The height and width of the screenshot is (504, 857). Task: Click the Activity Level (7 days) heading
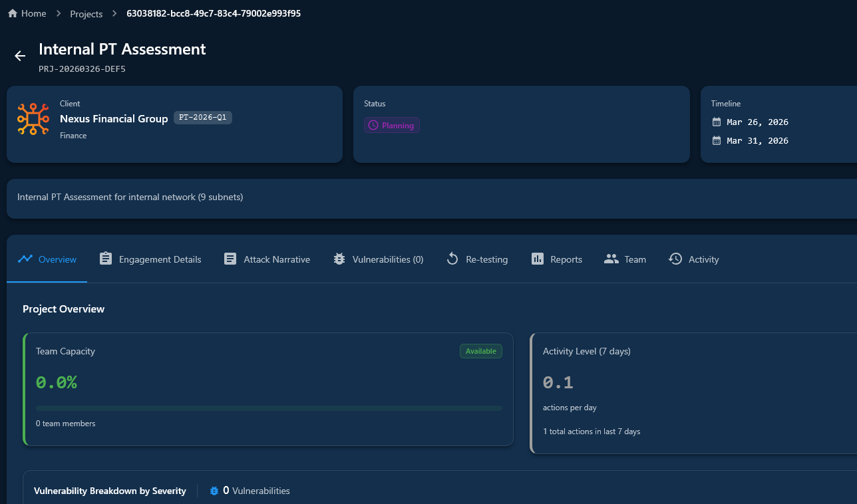coord(587,351)
